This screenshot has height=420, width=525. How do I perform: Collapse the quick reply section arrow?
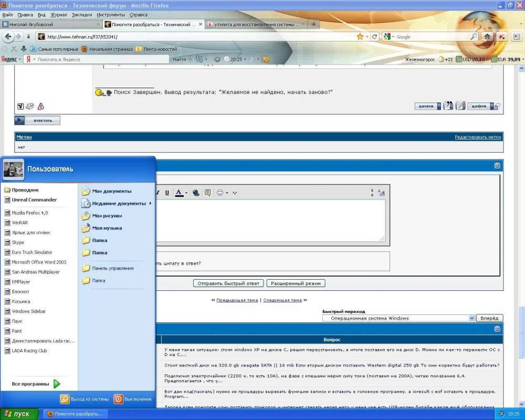pyautogui.click(x=497, y=165)
